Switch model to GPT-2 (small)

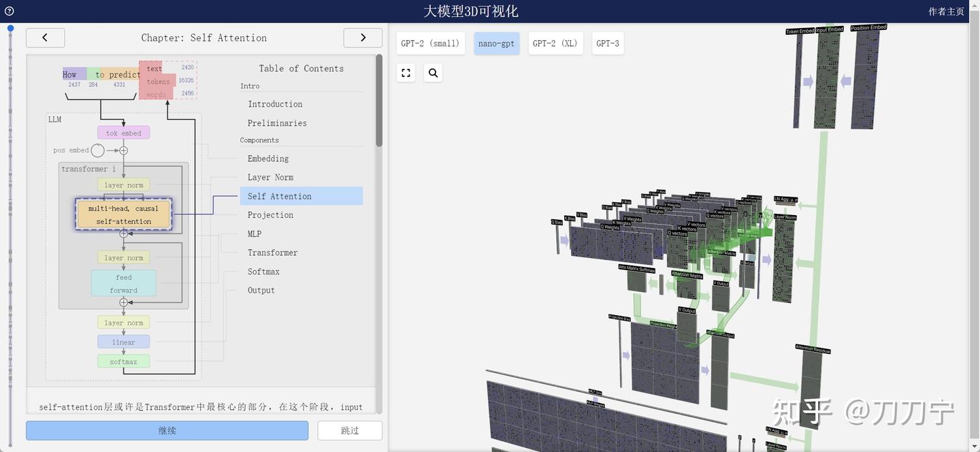click(x=431, y=43)
